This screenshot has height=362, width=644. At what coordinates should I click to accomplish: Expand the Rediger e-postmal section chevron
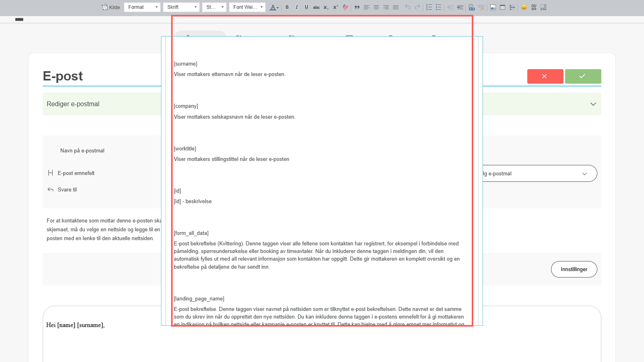593,104
